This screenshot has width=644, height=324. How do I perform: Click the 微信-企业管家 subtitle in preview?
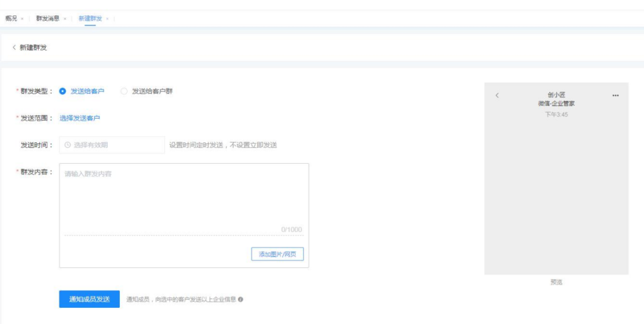point(556,104)
